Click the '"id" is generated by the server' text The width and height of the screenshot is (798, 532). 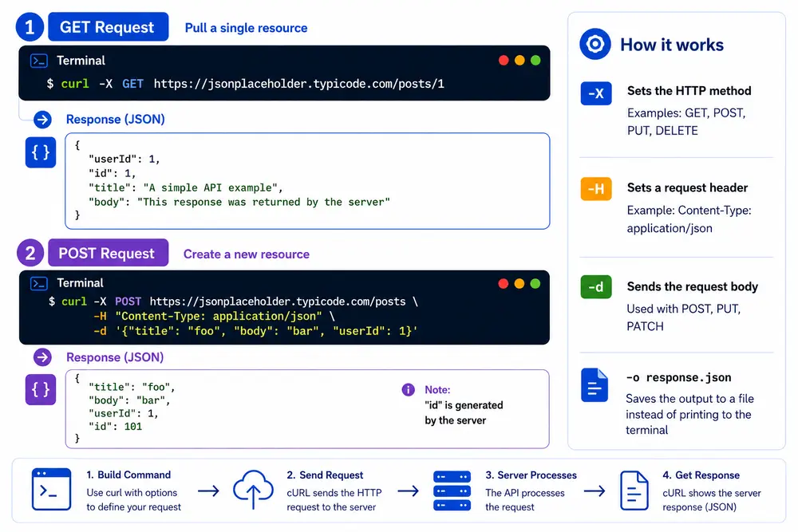(x=464, y=413)
